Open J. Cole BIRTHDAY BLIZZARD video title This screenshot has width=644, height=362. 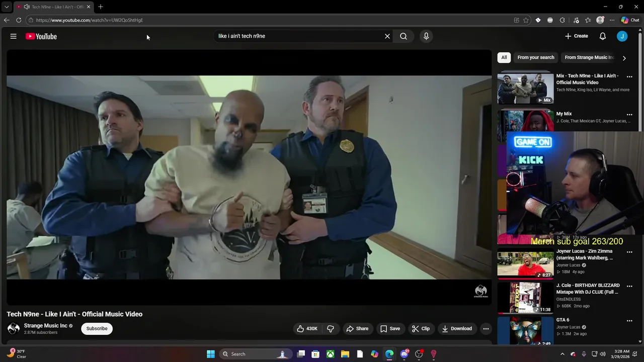(588, 289)
